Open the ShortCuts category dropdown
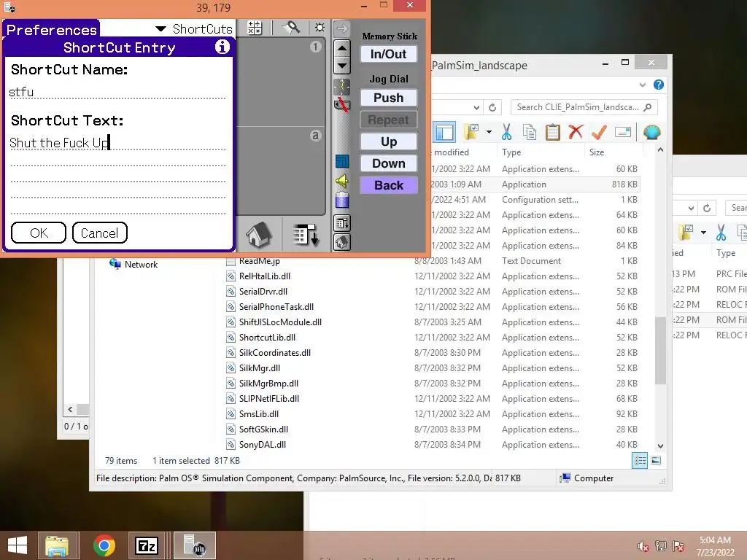747x560 pixels. pyautogui.click(x=194, y=29)
